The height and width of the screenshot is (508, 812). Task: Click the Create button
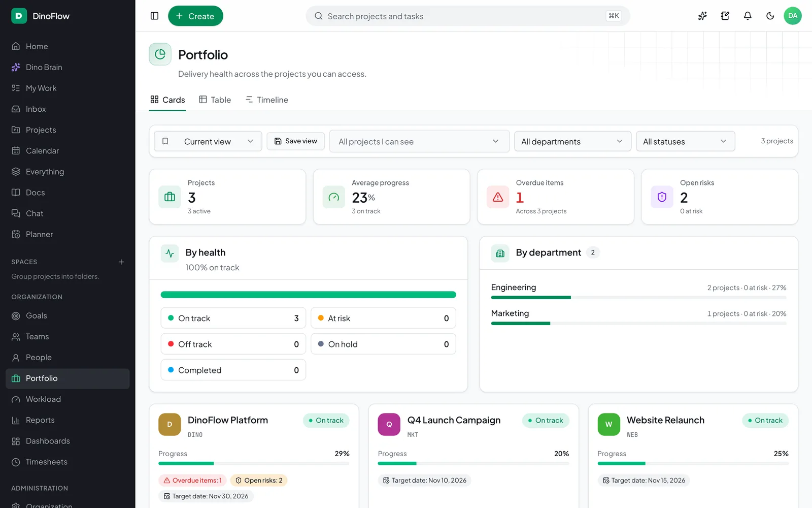pyautogui.click(x=195, y=16)
